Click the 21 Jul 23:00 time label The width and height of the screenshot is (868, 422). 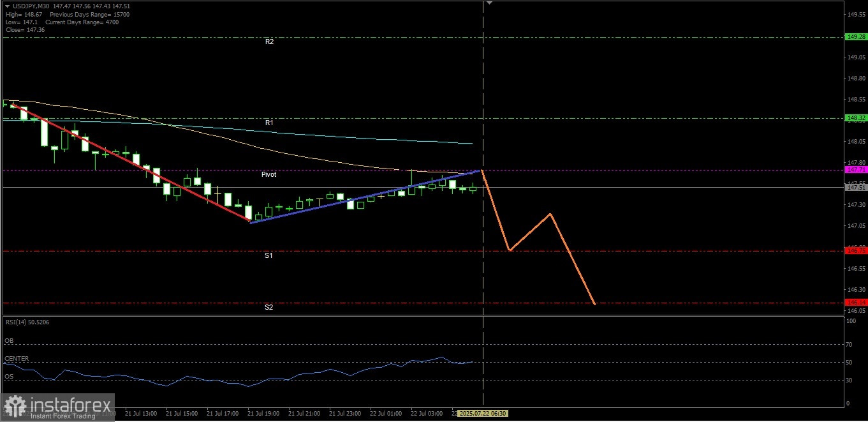click(344, 414)
